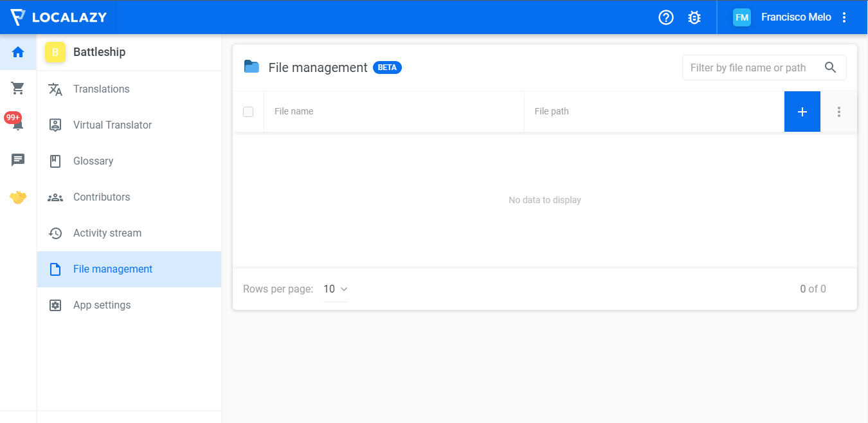The width and height of the screenshot is (868, 423).
Task: Click the Localazy logo
Action: (59, 17)
